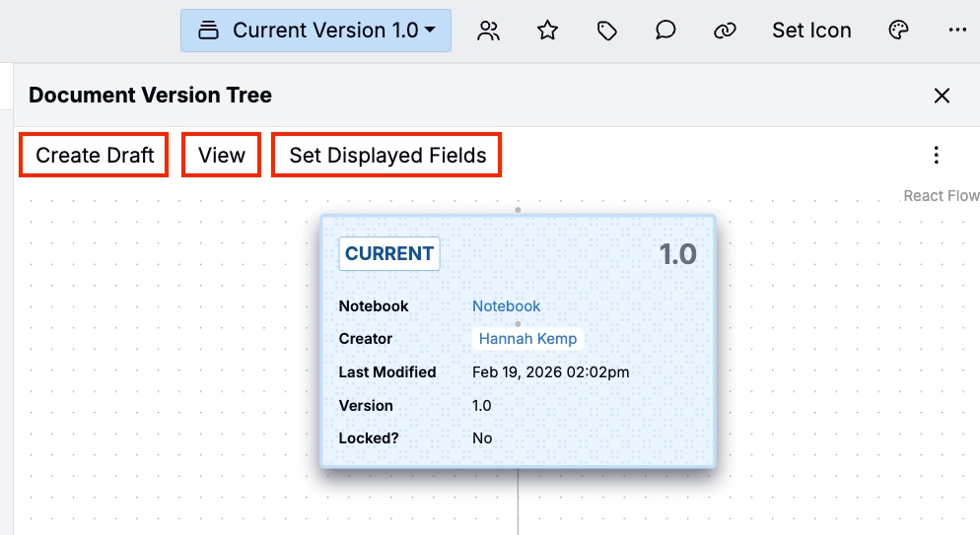Open the View menu

(222, 156)
